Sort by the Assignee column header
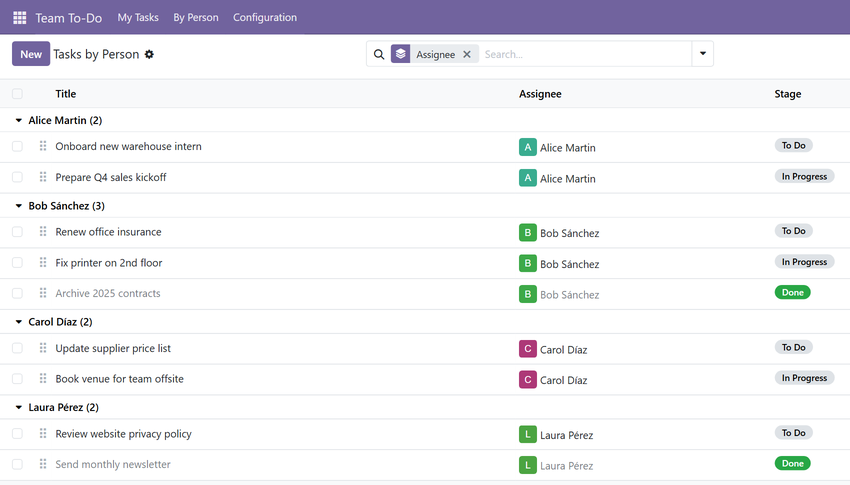 [540, 94]
